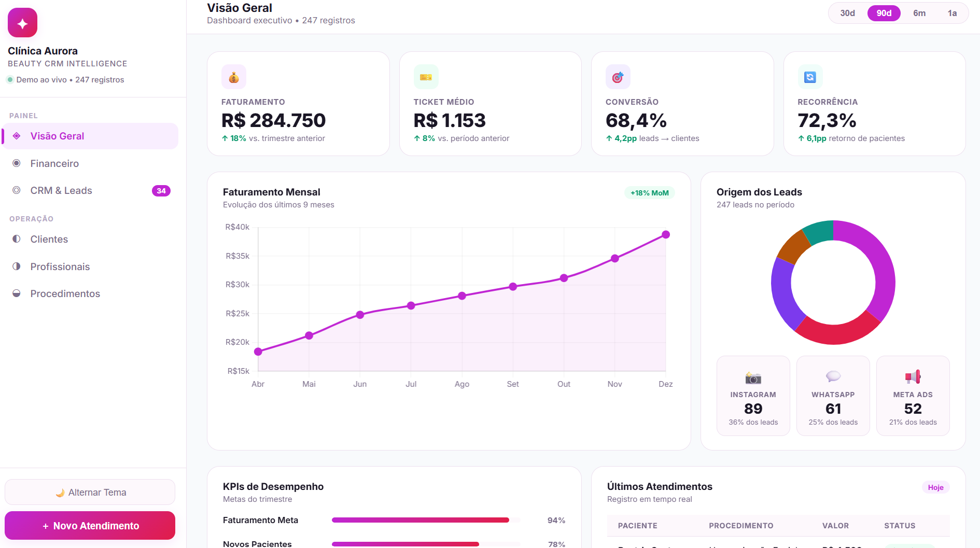This screenshot has width=980, height=548.
Task: Toggle theme with Alternar Tema
Action: (90, 492)
